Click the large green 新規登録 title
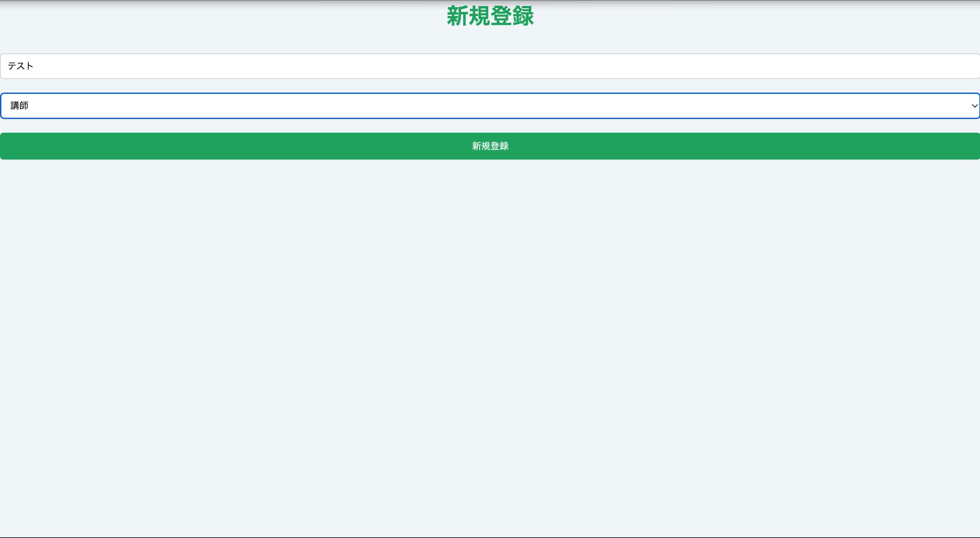The image size is (980, 538). 490,16
